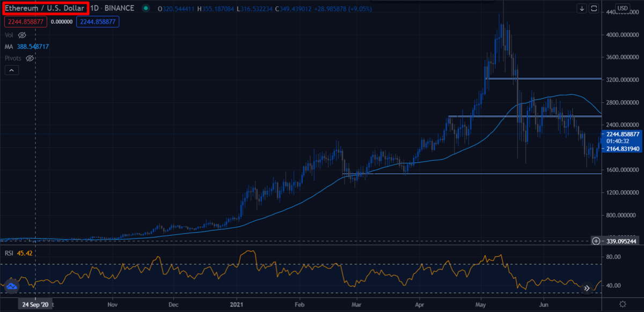Click the plus icon on price axis
Screen dimensions: 644x312
[596, 241]
